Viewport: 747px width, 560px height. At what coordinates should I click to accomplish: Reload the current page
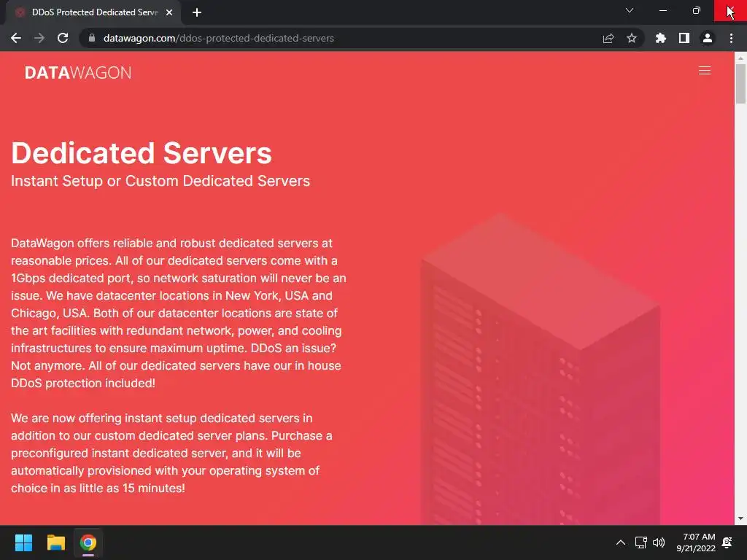tap(63, 38)
